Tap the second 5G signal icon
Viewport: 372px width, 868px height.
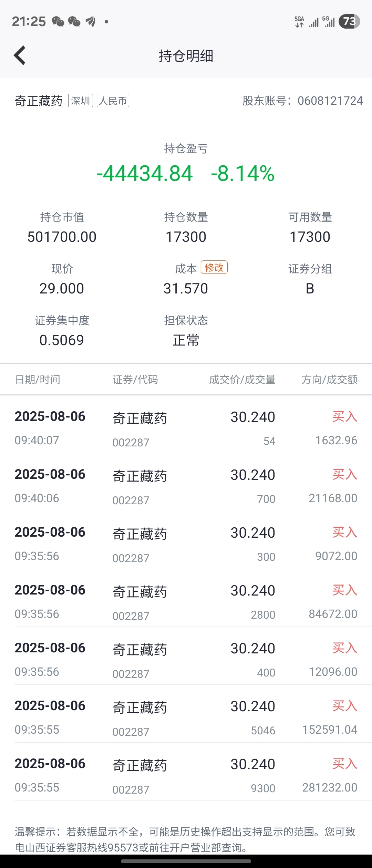329,22
